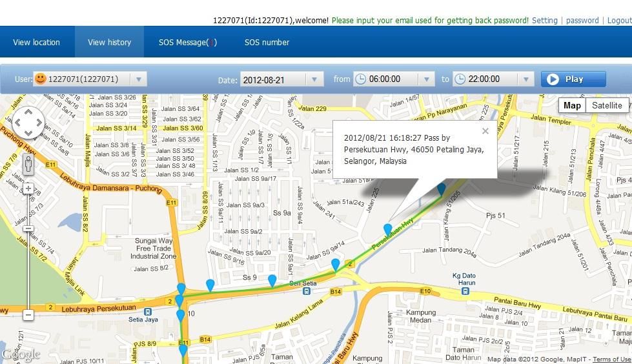Image resolution: width=632 pixels, height=364 pixels.
Task: Expand the User dropdown list
Action: click(139, 79)
